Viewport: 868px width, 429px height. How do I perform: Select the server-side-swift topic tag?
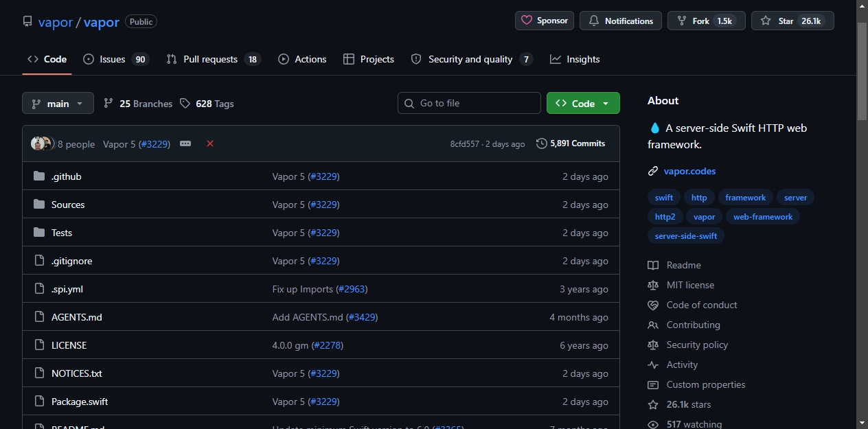(686, 236)
